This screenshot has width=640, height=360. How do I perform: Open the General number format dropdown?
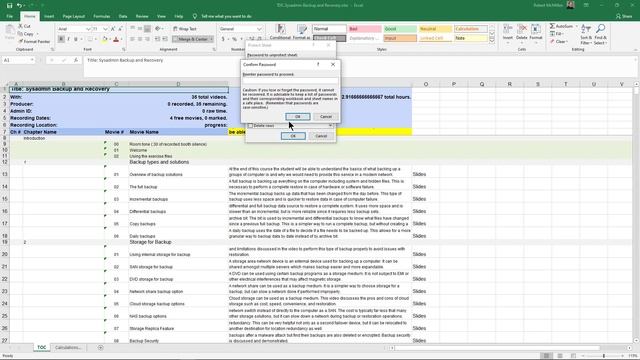pos(259,29)
